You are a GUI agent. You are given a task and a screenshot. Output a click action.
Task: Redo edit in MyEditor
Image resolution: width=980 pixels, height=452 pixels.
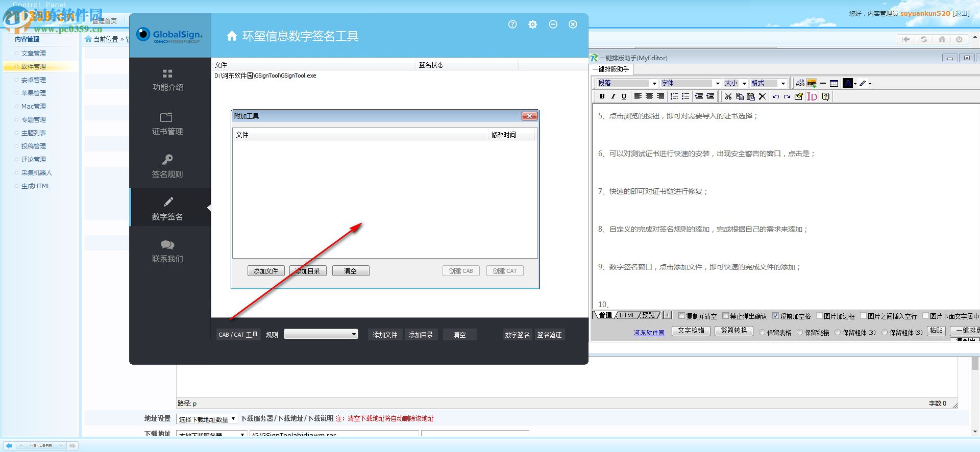(x=787, y=96)
